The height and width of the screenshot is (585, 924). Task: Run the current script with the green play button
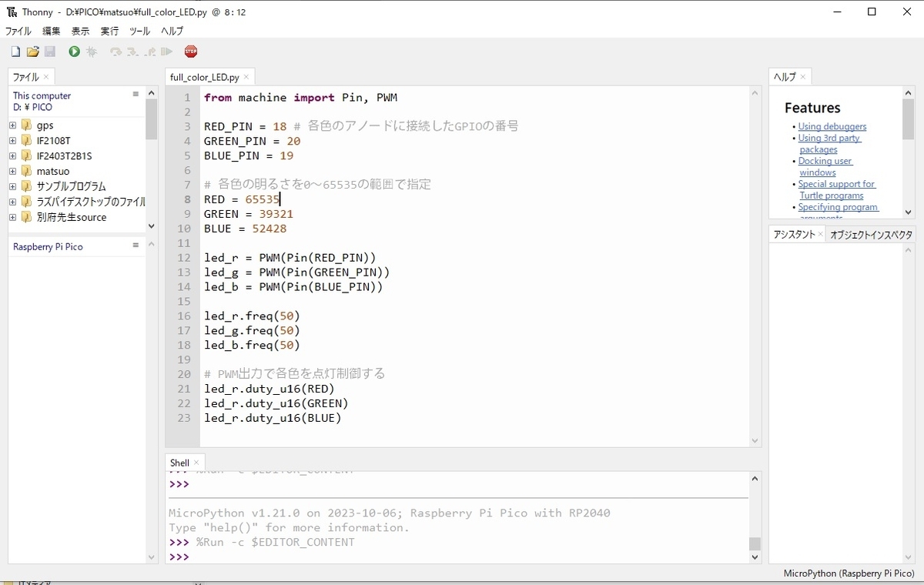pyautogui.click(x=74, y=52)
